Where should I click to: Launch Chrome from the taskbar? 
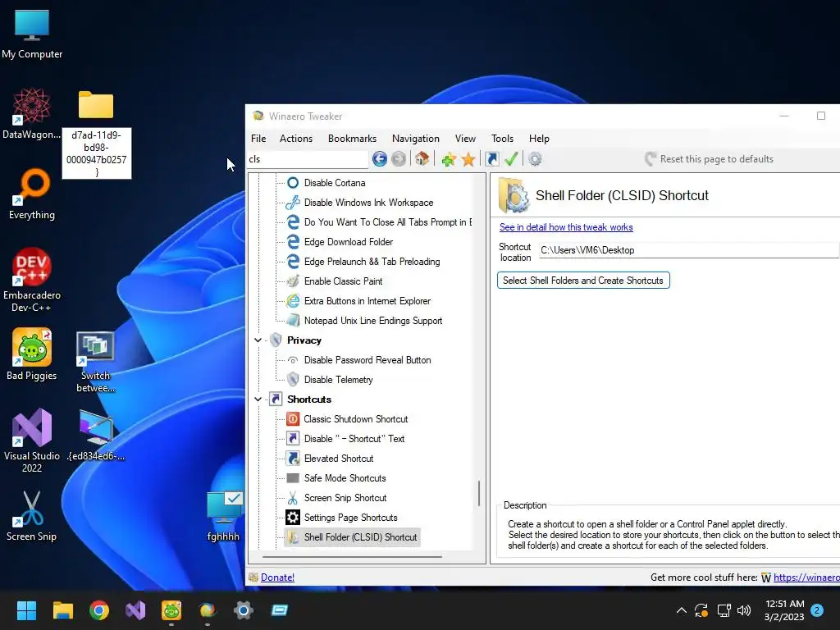(x=99, y=610)
